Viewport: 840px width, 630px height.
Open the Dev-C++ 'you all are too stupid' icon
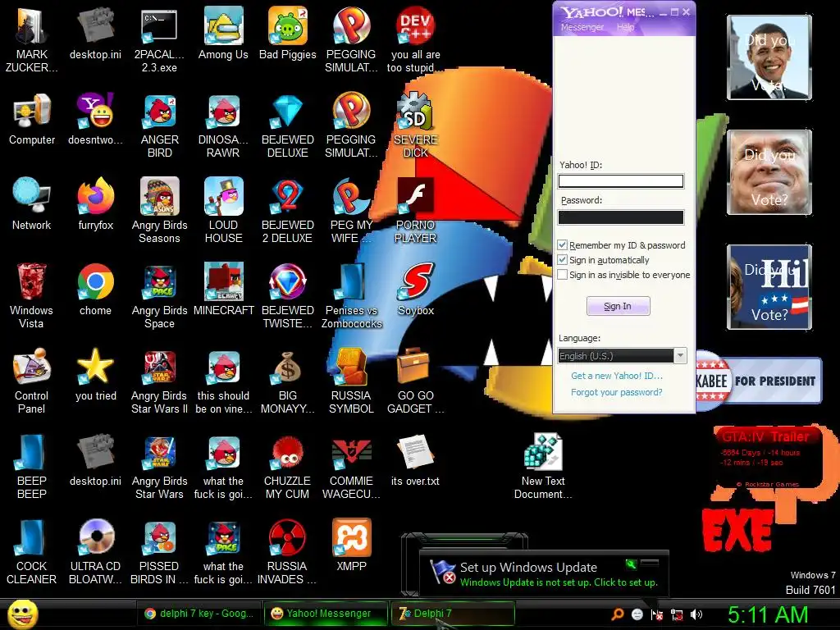(x=415, y=39)
